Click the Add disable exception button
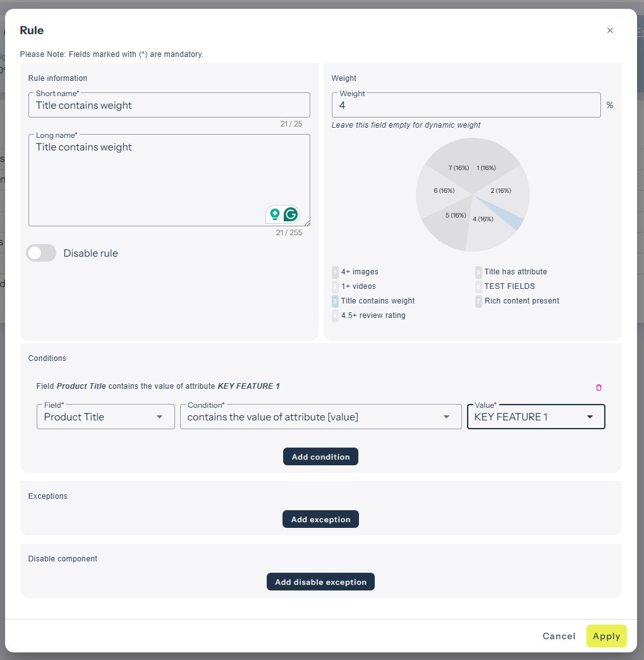The width and height of the screenshot is (644, 660). point(320,582)
